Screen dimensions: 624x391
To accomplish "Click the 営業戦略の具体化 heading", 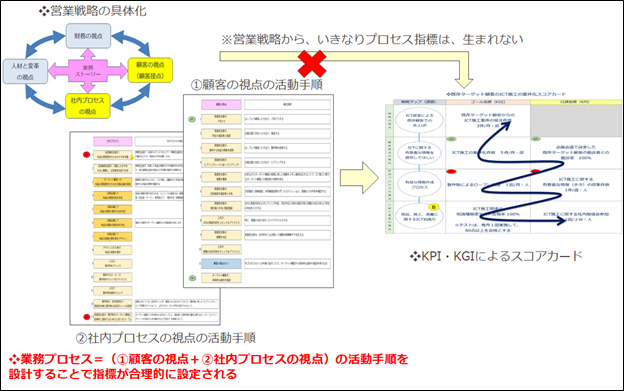I will click(93, 11).
